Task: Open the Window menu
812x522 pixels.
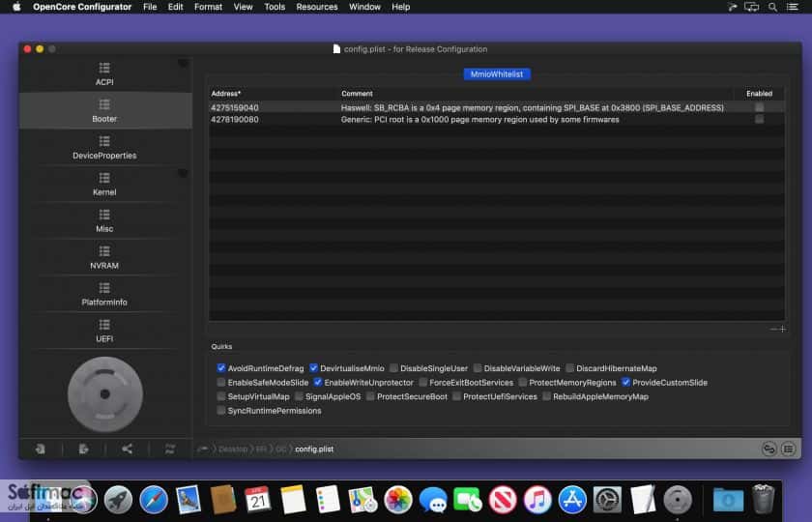Action: tap(364, 7)
